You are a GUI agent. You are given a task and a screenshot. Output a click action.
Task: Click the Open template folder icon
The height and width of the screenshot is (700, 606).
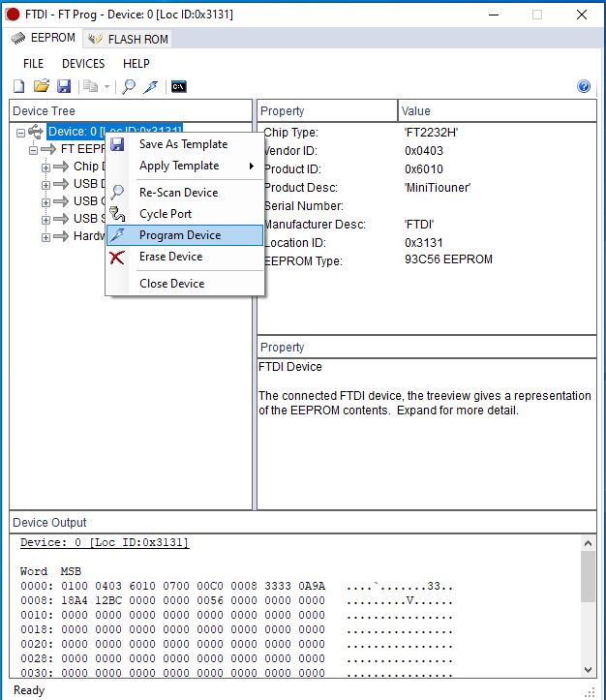(x=42, y=86)
